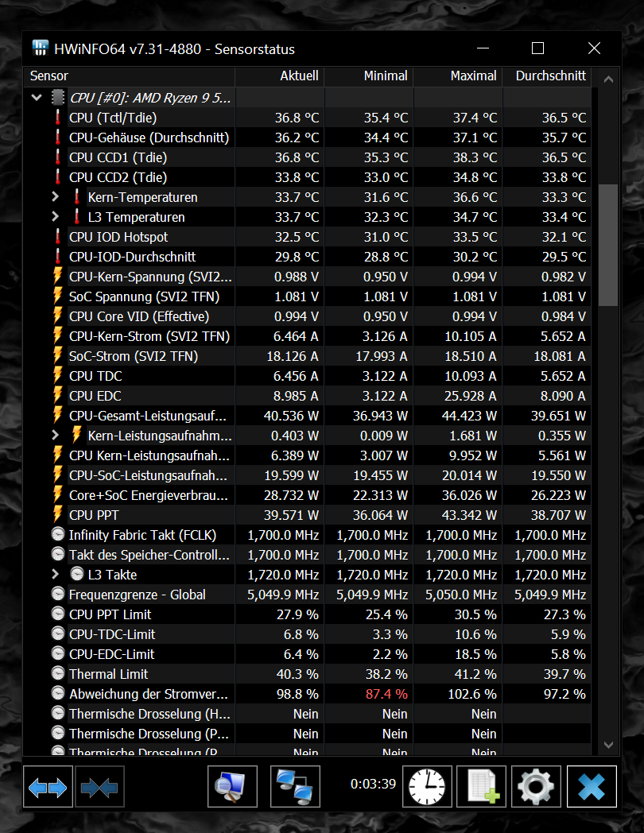
Task: Click lightning icon of CPU EDC row
Action: (58, 395)
